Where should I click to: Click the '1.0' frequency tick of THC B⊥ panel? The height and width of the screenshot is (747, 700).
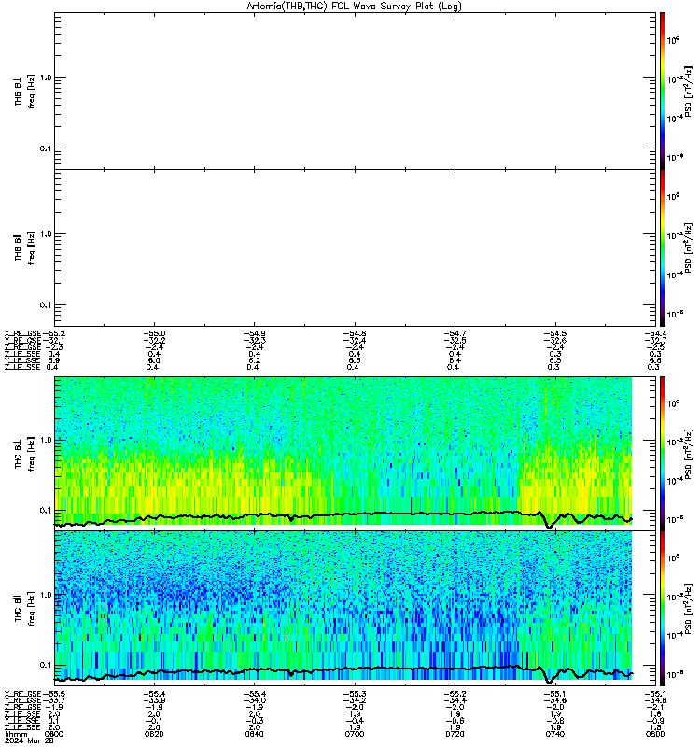pos(46,440)
